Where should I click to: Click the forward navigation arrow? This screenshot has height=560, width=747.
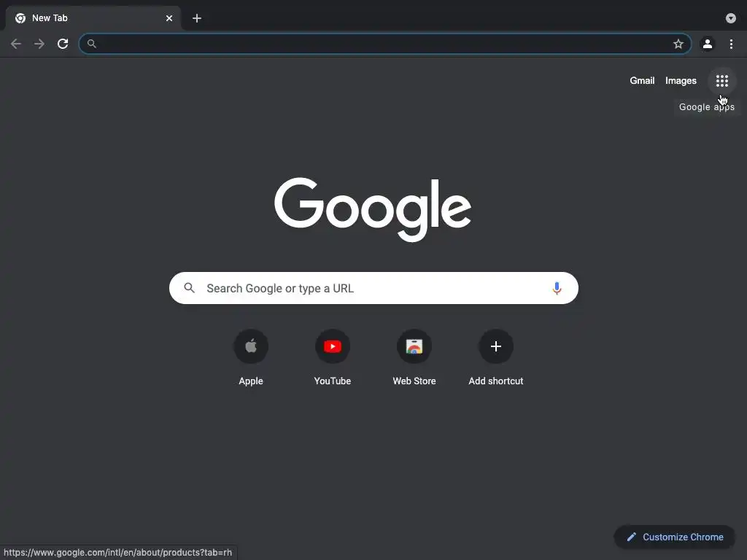click(39, 44)
